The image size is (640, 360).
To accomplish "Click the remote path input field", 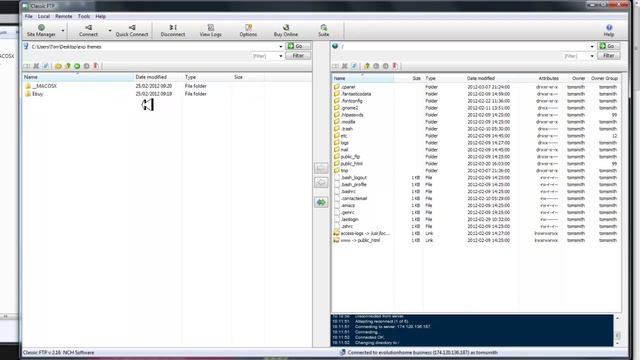I will coord(464,47).
